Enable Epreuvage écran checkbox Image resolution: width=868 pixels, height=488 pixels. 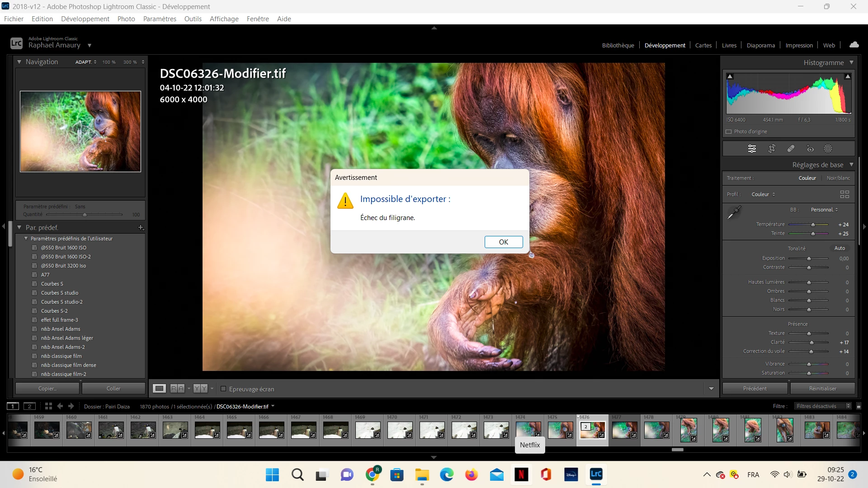point(223,389)
